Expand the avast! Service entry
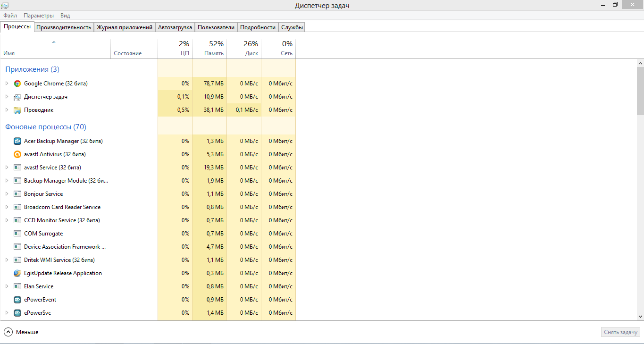Image resolution: width=644 pixels, height=344 pixels. 7,168
